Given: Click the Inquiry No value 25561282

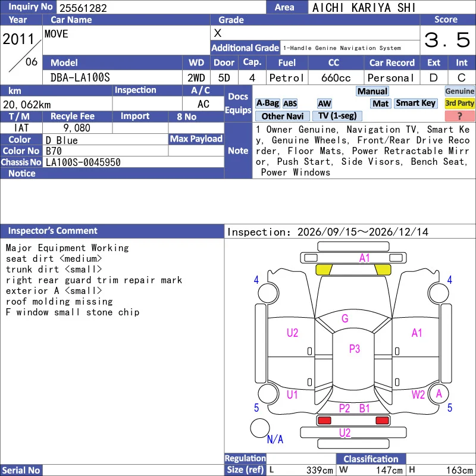Looking at the screenshot, I should [x=83, y=8].
